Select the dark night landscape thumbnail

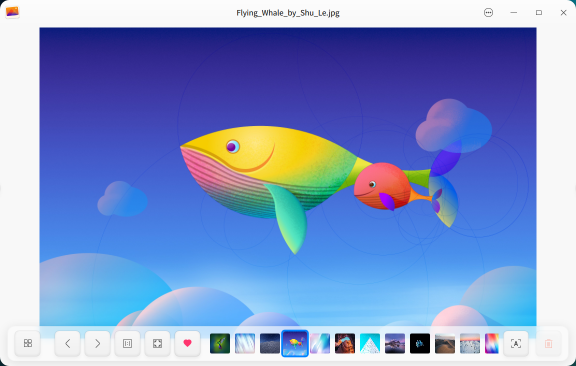tap(270, 343)
